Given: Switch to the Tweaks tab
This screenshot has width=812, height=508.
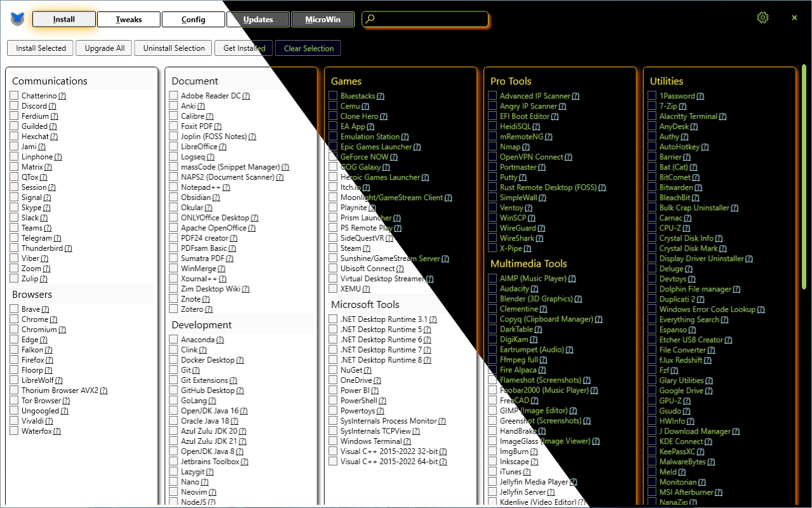Looking at the screenshot, I should [x=128, y=19].
